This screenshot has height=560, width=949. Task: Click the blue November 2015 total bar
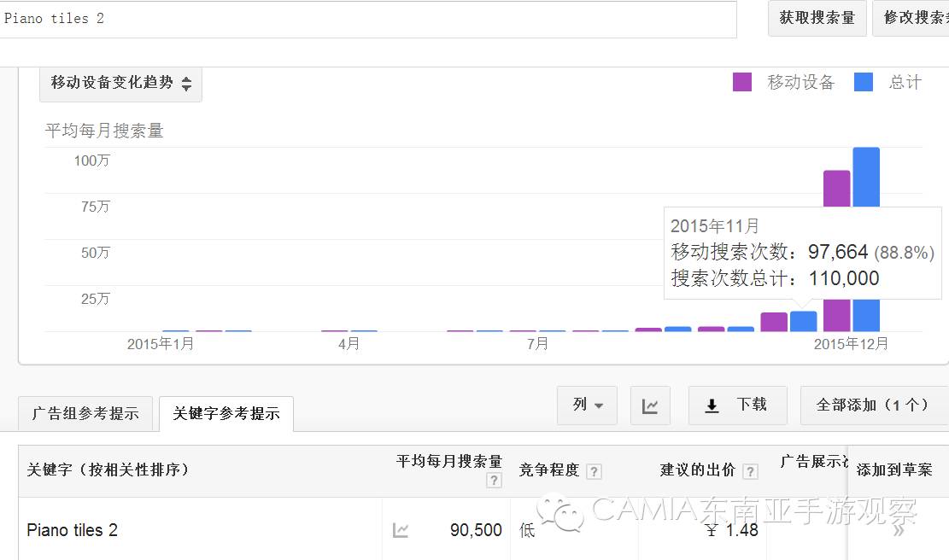(803, 322)
